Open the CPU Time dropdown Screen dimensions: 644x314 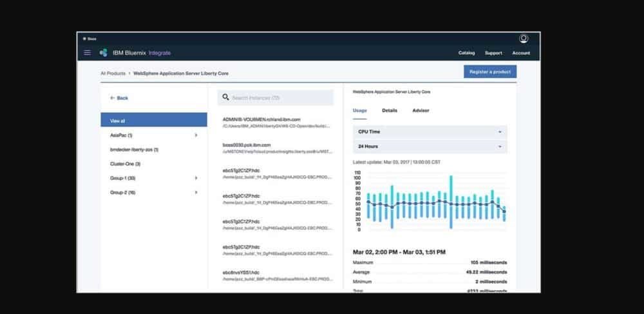click(x=430, y=132)
